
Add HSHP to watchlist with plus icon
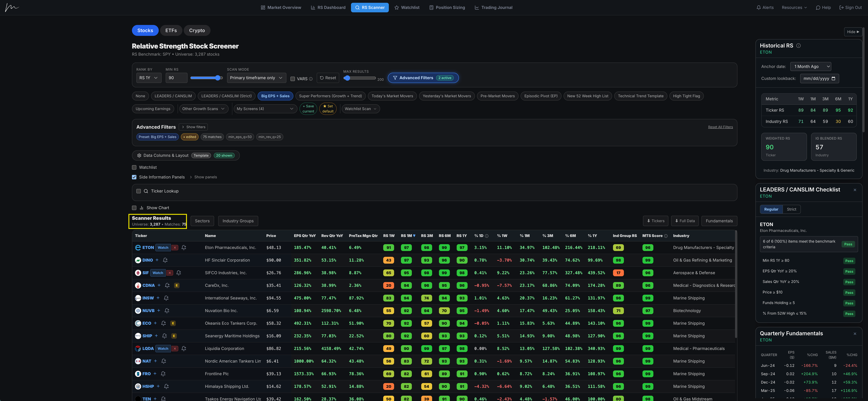click(158, 386)
